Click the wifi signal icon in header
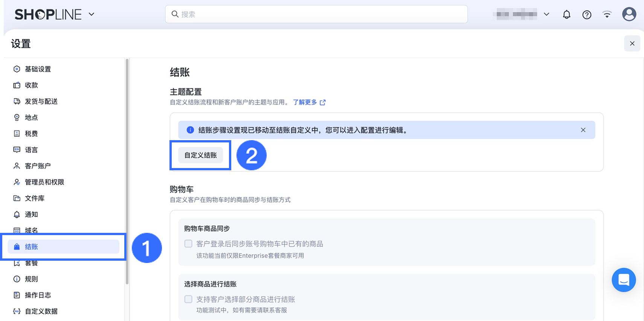 (607, 15)
